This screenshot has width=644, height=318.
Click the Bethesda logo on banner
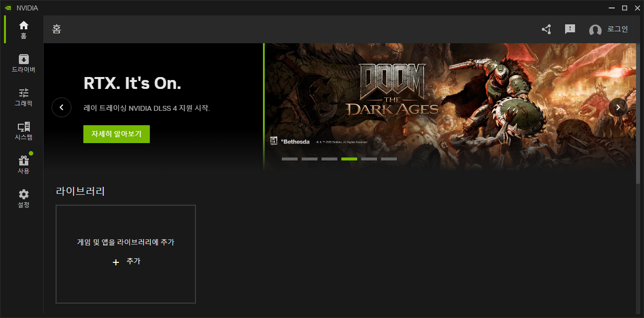(296, 142)
